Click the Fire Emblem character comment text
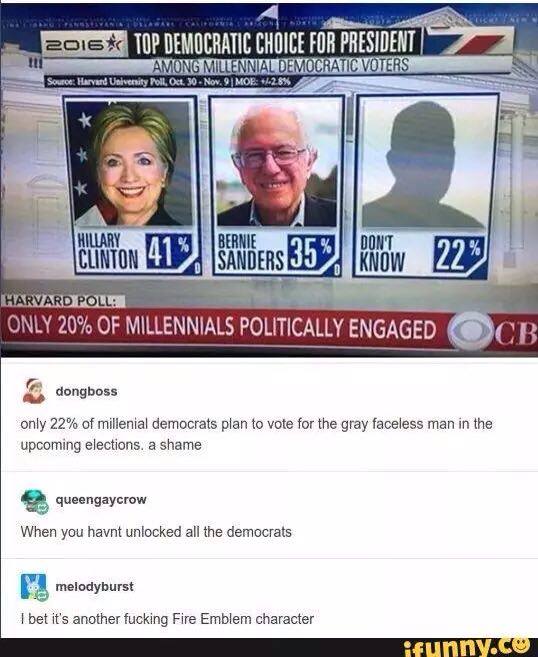Image resolution: width=538 pixels, height=657 pixels. (167, 619)
